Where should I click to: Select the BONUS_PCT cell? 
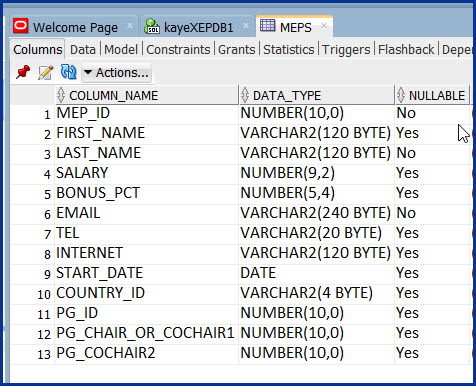tap(146, 194)
